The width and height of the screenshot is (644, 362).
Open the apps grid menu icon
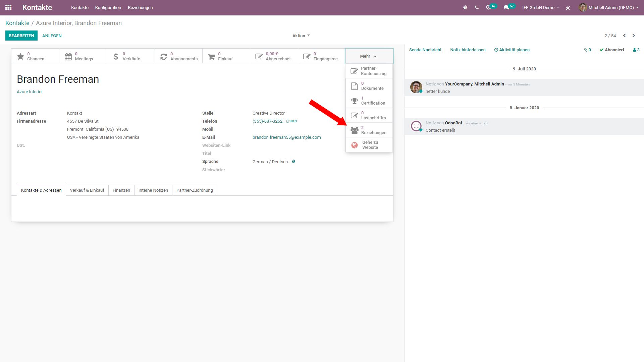click(8, 7)
